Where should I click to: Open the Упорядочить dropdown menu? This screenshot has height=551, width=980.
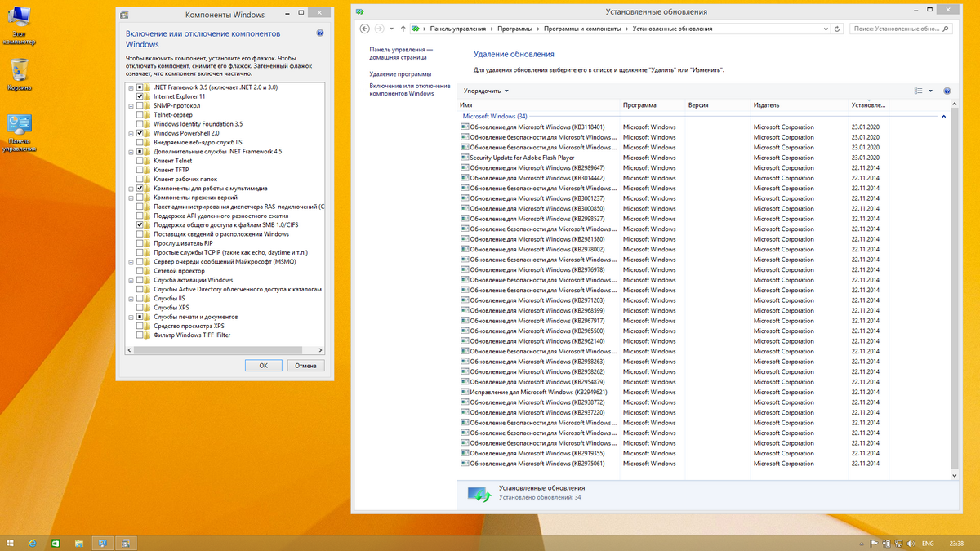coord(486,91)
